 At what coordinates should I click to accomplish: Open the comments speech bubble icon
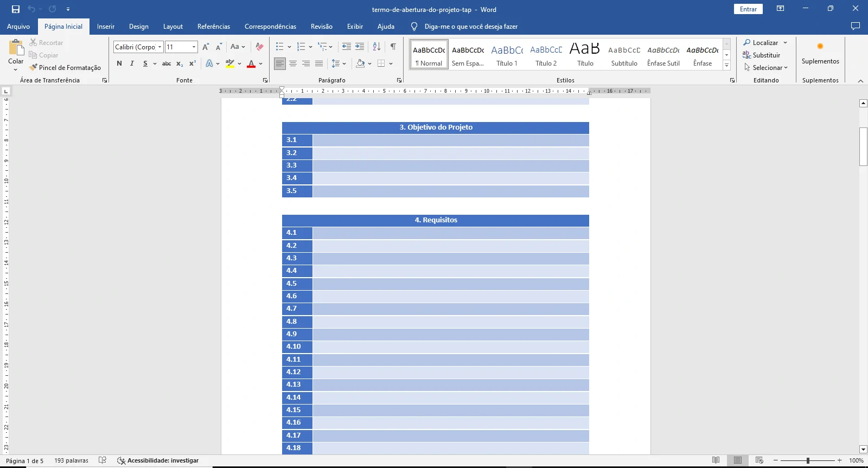point(856,26)
